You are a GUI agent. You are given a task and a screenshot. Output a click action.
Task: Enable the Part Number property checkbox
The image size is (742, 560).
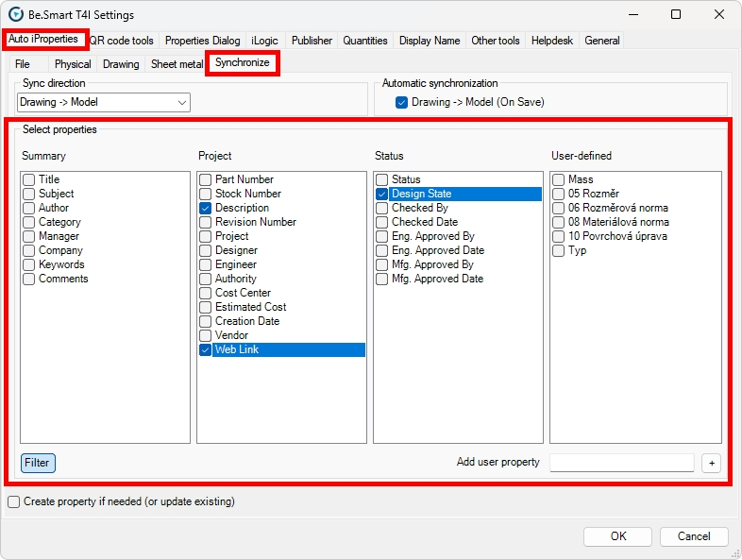[206, 179]
